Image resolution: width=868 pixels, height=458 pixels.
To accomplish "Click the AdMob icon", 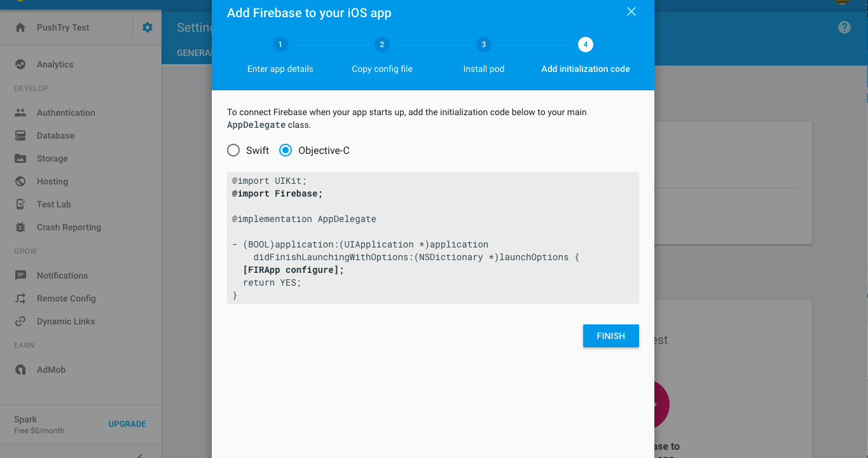I will [20, 370].
